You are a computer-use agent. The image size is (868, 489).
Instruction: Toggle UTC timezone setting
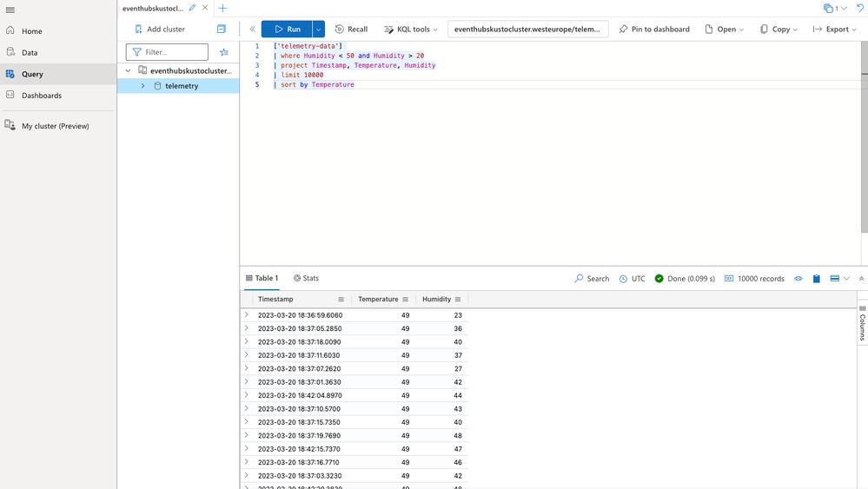tap(632, 278)
